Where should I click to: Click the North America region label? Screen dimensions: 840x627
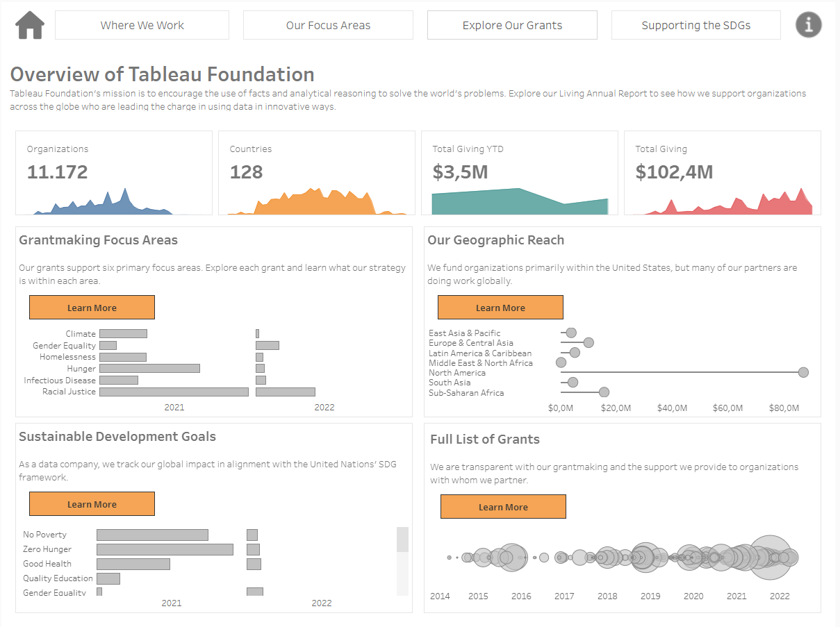tap(456, 373)
